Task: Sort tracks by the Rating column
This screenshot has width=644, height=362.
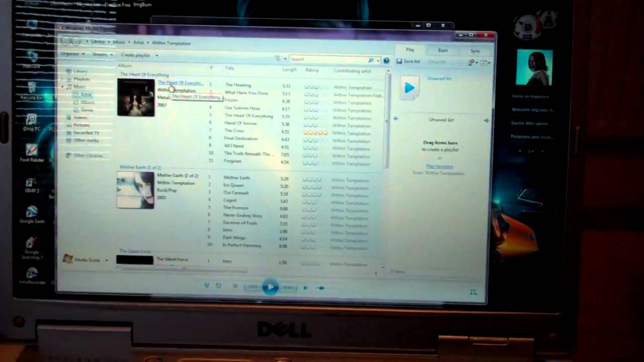Action: [x=312, y=70]
